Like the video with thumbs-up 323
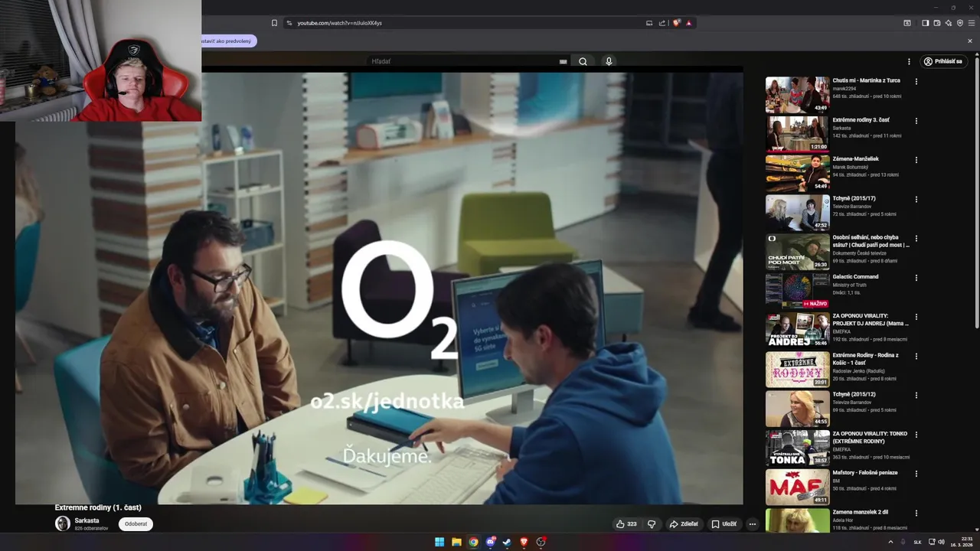 626,524
